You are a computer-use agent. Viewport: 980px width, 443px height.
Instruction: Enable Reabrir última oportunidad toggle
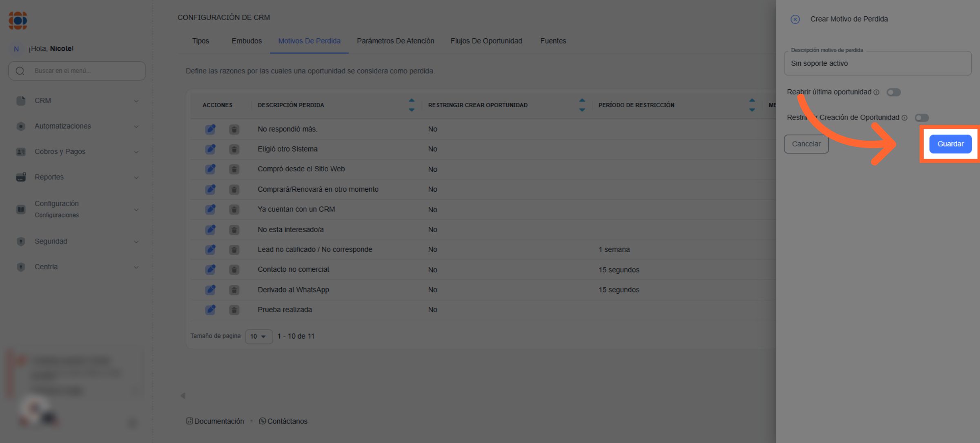pyautogui.click(x=893, y=93)
